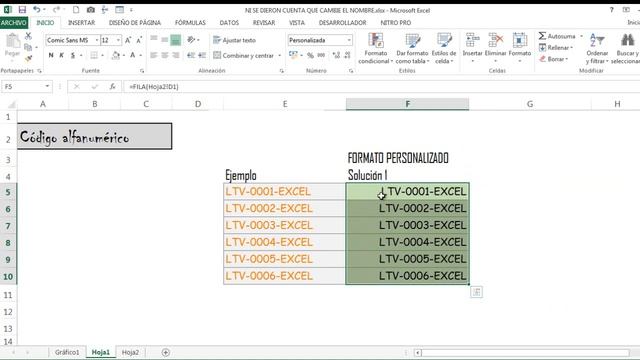Activate the Format Painter brush

click(28, 59)
